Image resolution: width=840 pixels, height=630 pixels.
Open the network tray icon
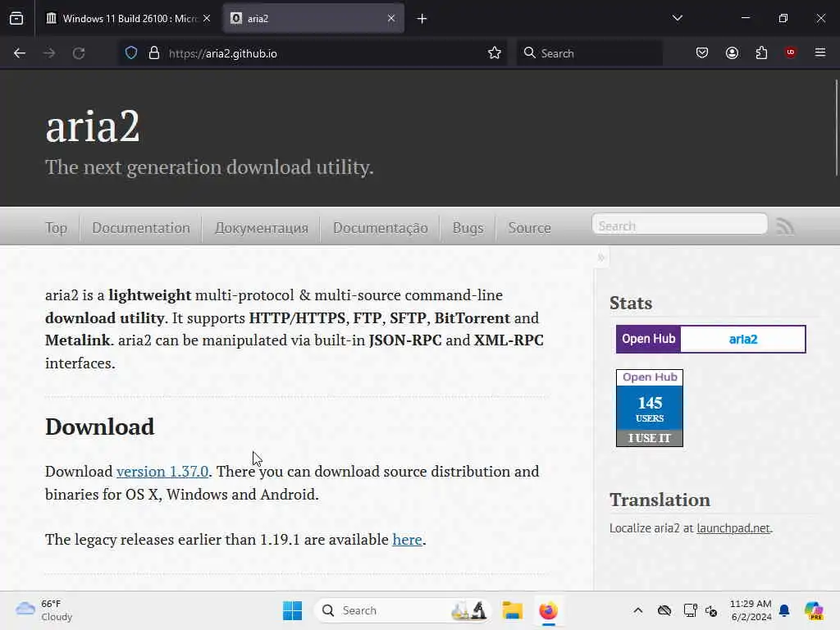coord(690,610)
